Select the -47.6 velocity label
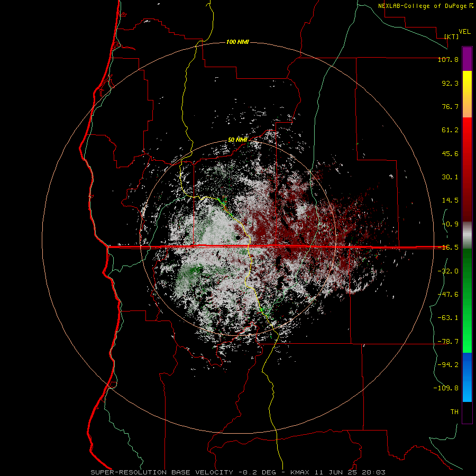476x476 pixels. (448, 295)
